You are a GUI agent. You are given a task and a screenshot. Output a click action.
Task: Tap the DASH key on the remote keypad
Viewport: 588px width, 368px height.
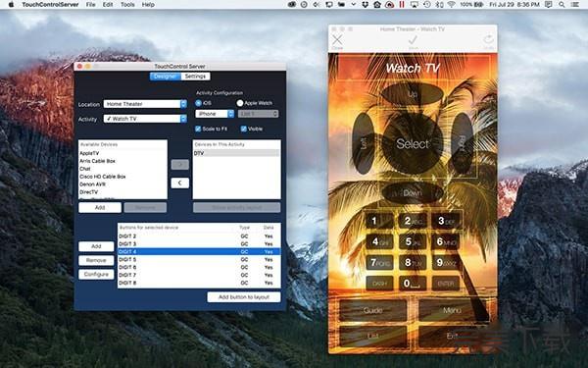[x=380, y=284]
